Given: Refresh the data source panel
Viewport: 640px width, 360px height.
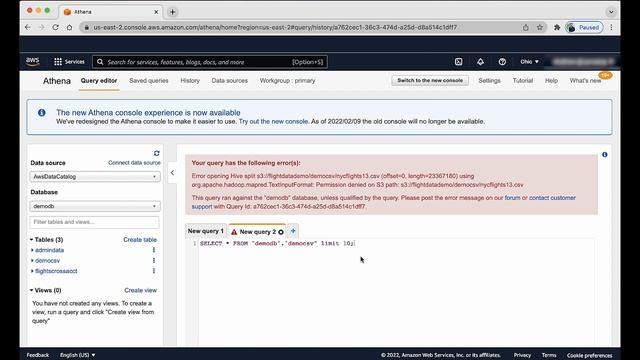Looking at the screenshot, I should point(156,153).
